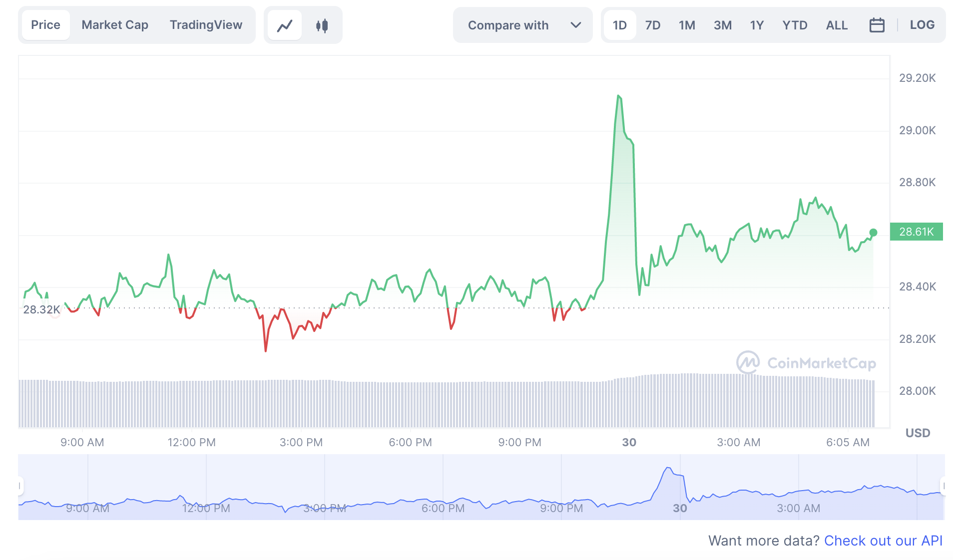Click the green 28.61K current price label
The height and width of the screenshot is (560, 953).
click(916, 232)
